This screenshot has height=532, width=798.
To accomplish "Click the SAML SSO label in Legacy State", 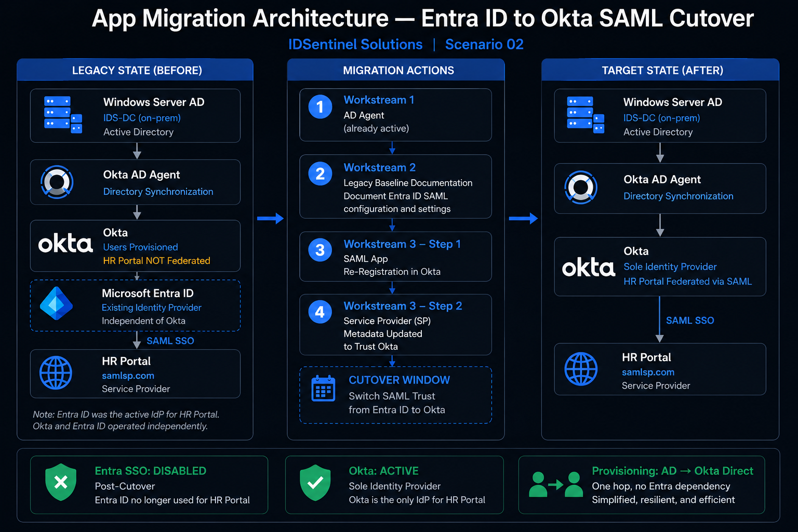I will (x=170, y=341).
